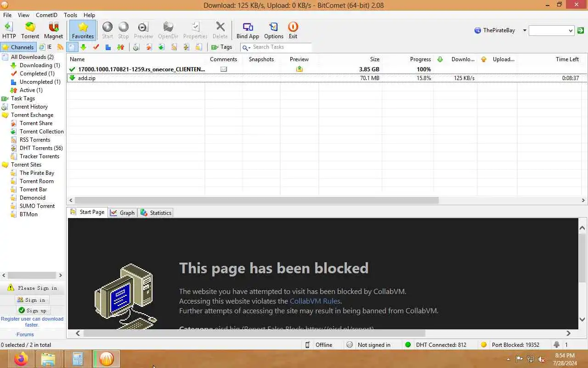Open the Help menu

coord(89,15)
